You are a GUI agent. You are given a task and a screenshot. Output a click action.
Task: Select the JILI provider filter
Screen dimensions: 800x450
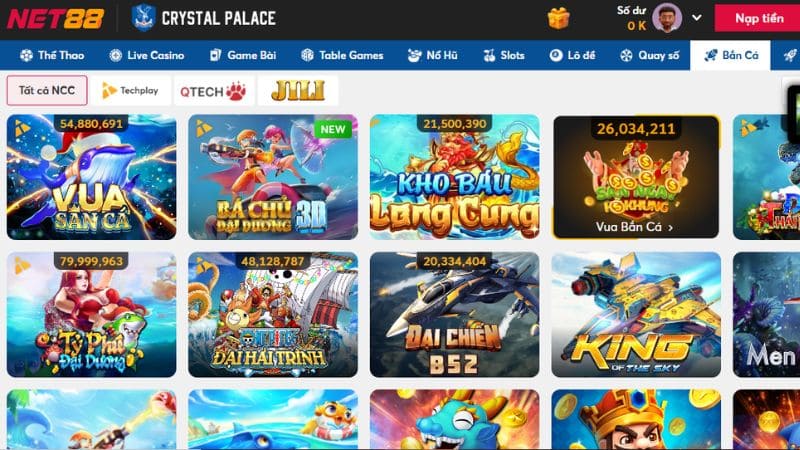coord(298,91)
